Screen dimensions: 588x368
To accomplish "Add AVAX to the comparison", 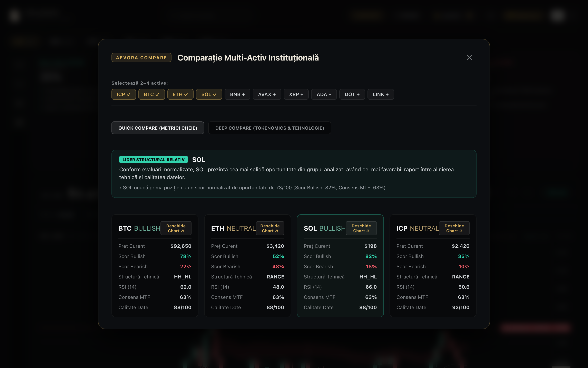I will pos(267,94).
